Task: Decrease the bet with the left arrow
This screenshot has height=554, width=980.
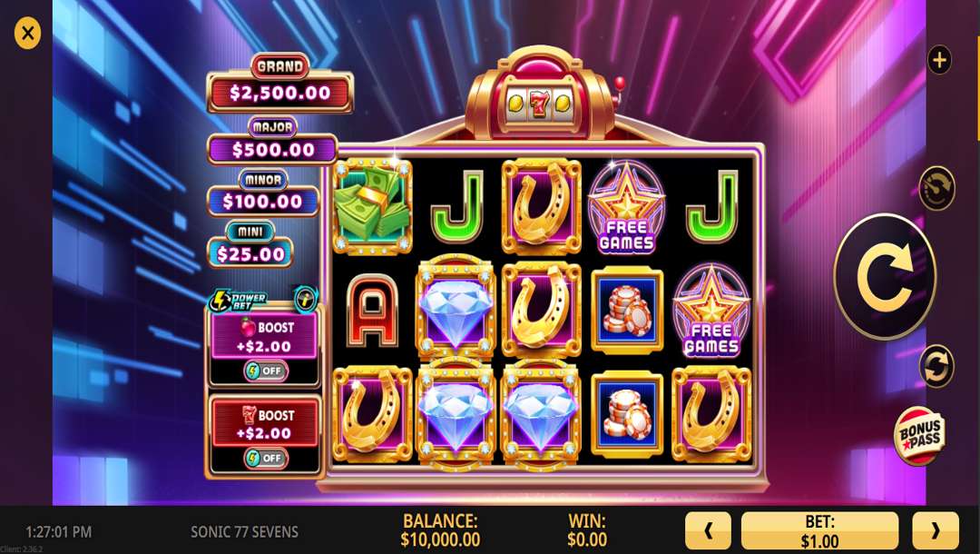Action: (708, 531)
